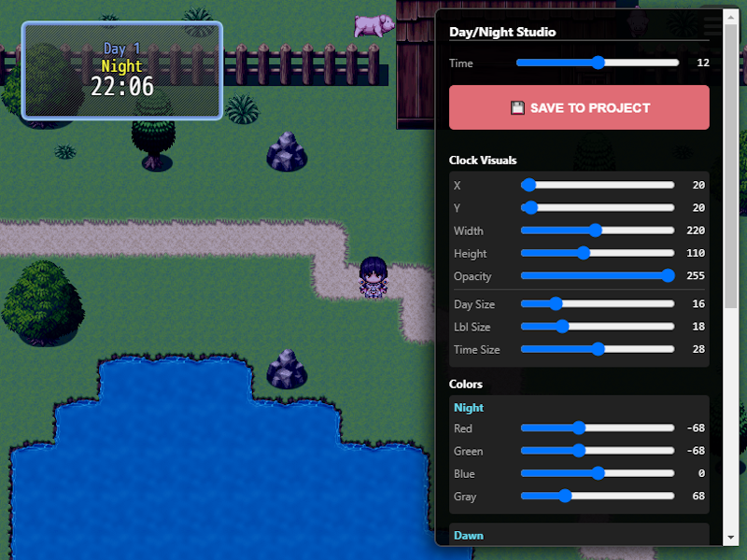The height and width of the screenshot is (560, 747).
Task: Click the Save to Project button
Action: 579,107
